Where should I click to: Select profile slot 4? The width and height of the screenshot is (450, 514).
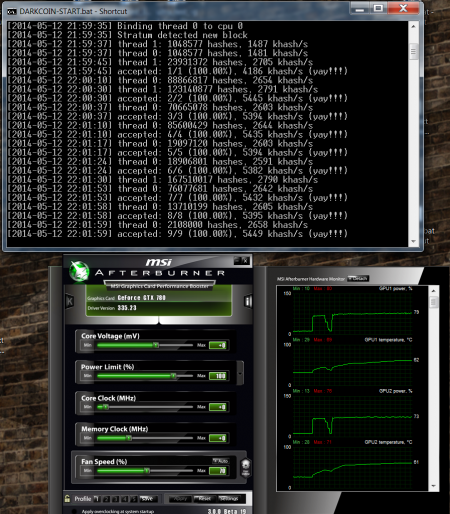125,499
